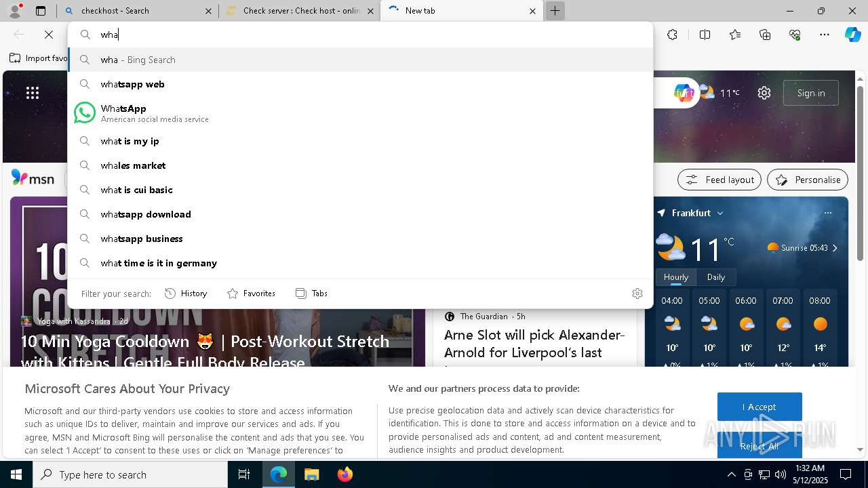The image size is (868, 488).
Task: Click into the address bar text field
Action: (x=361, y=35)
